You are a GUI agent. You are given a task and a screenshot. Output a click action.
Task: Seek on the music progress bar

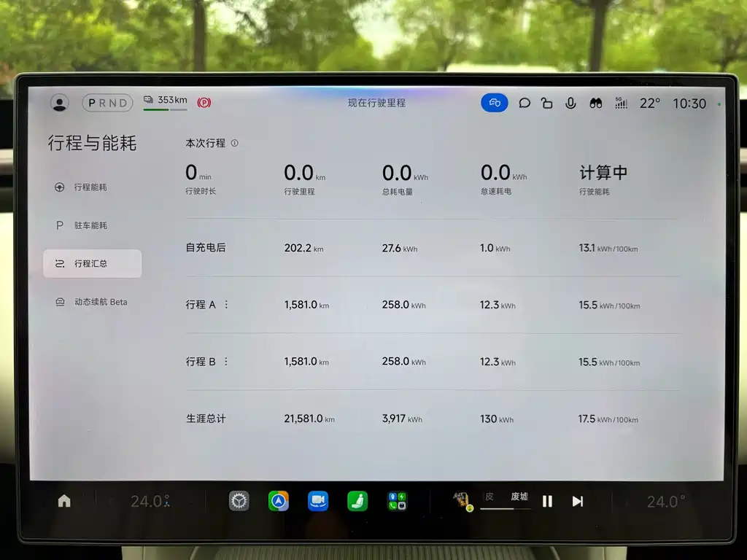coord(506,508)
